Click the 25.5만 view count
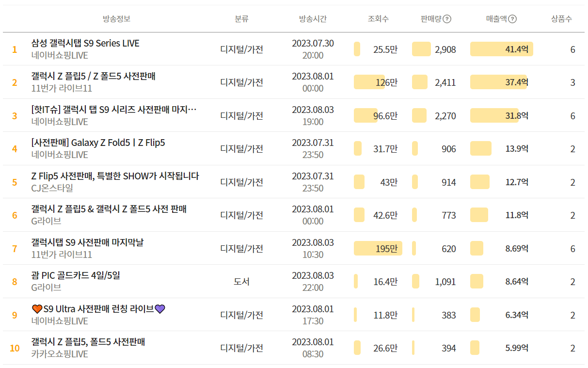The image size is (588, 368). click(x=385, y=49)
